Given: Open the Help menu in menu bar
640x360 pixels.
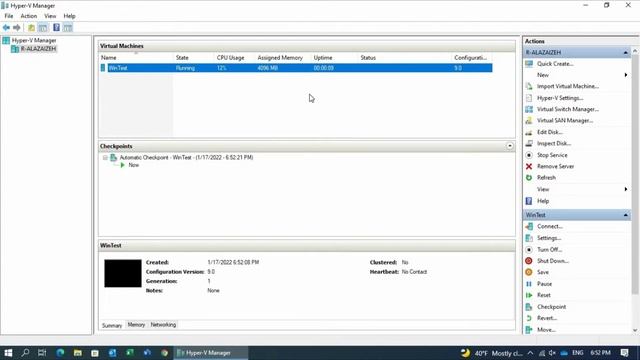Looking at the screenshot, I should (69, 16).
